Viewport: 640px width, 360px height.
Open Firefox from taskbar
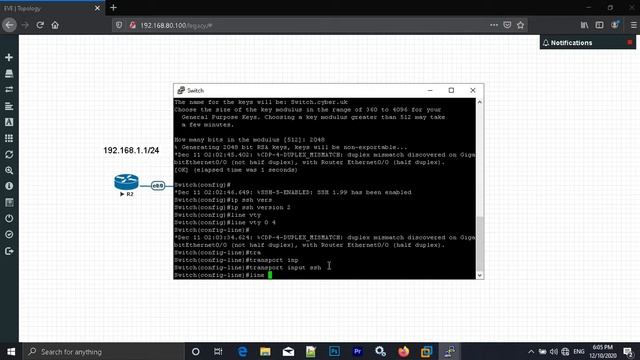point(403,351)
